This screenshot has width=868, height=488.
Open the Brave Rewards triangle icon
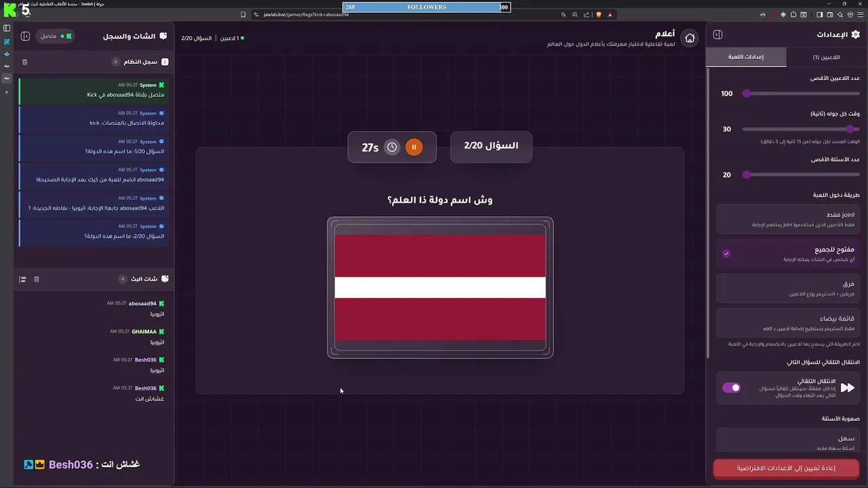[x=610, y=14]
